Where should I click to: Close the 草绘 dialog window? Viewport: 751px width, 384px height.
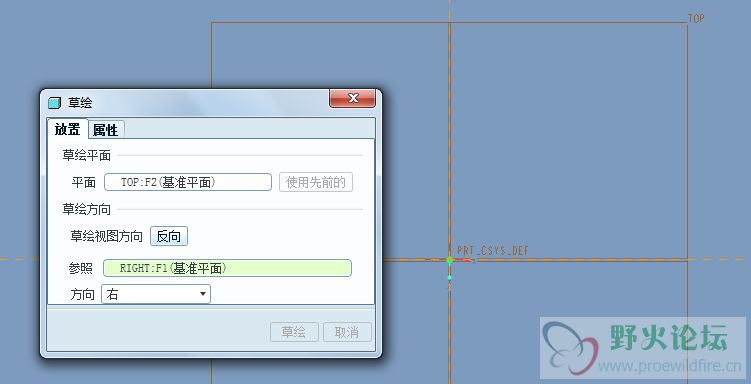[353, 98]
